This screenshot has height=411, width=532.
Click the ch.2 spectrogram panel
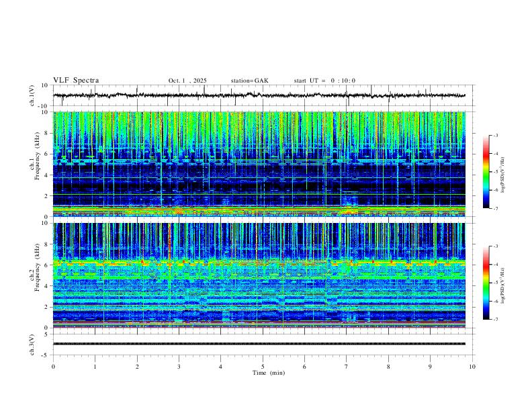coord(259,275)
